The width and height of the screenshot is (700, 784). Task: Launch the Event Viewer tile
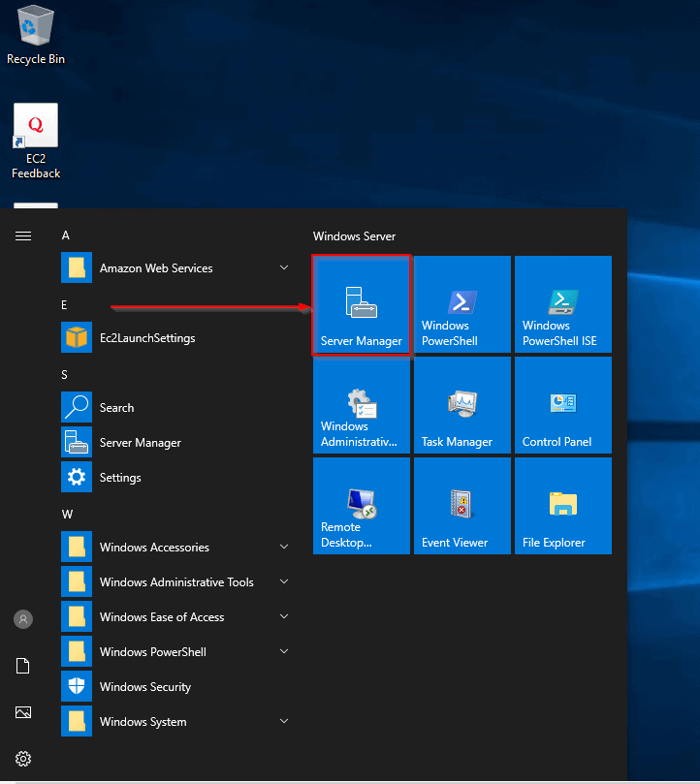pyautogui.click(x=461, y=506)
